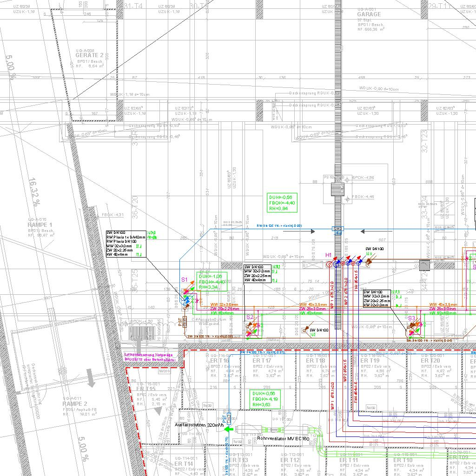476x476 pixels.
Task: Select the RAMPE 2 room label
Action: 75,404
